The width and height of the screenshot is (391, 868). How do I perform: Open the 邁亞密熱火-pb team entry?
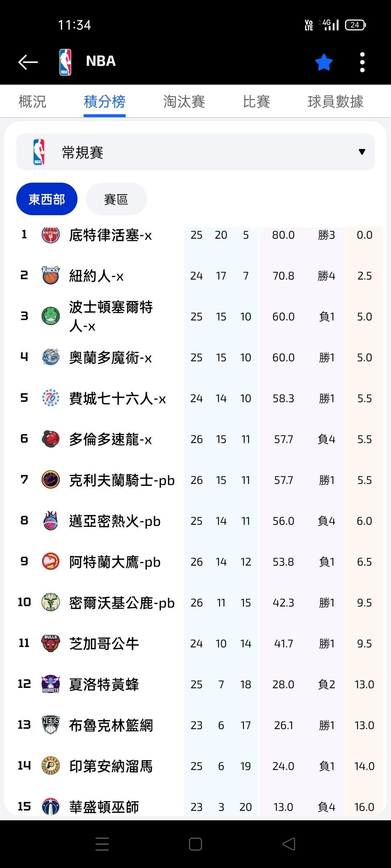114,521
